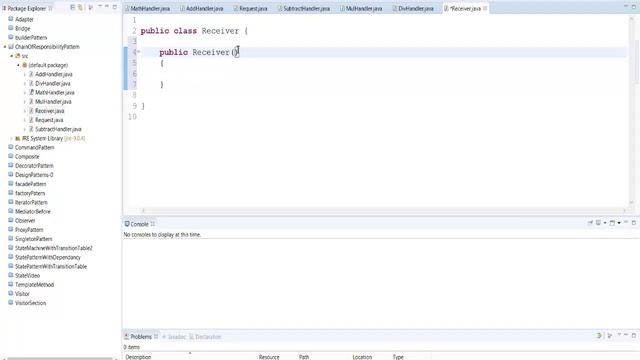
Task: Select the CommandPattern project
Action: (x=34, y=147)
